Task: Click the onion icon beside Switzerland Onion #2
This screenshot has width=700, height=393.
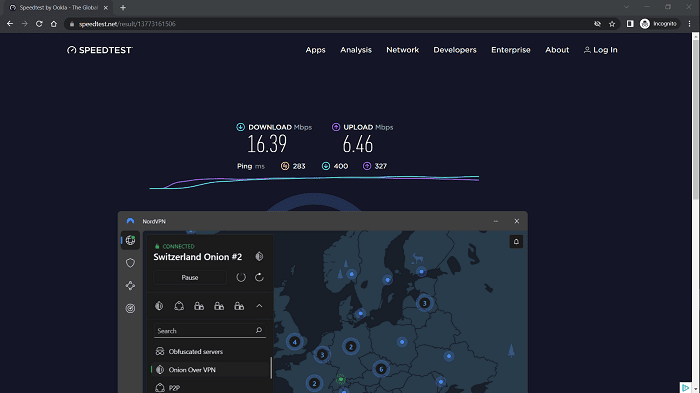Action: [259, 257]
